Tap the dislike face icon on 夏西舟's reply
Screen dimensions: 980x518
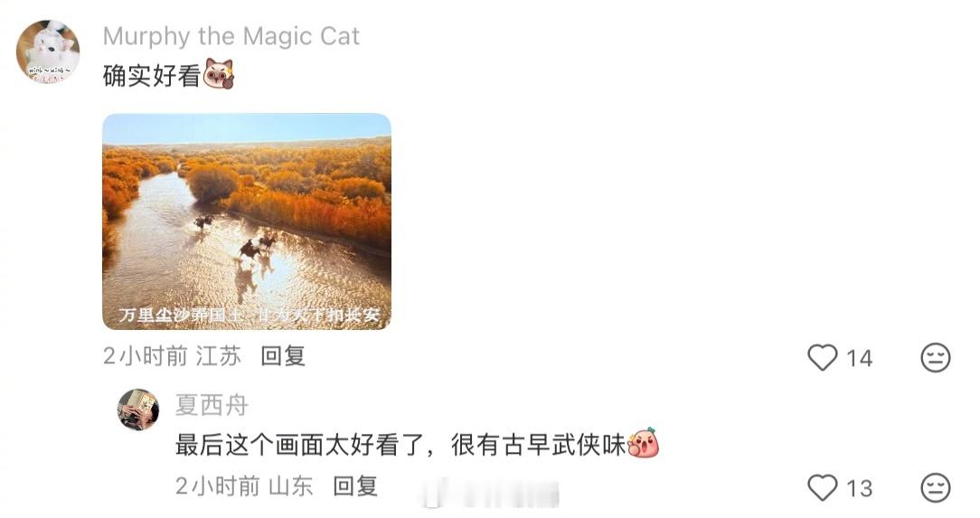pyautogui.click(x=935, y=487)
